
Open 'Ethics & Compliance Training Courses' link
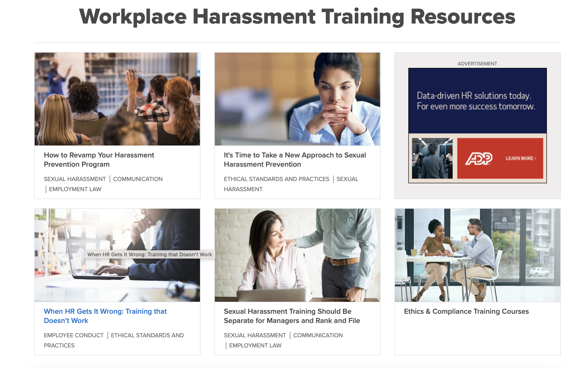[466, 311]
